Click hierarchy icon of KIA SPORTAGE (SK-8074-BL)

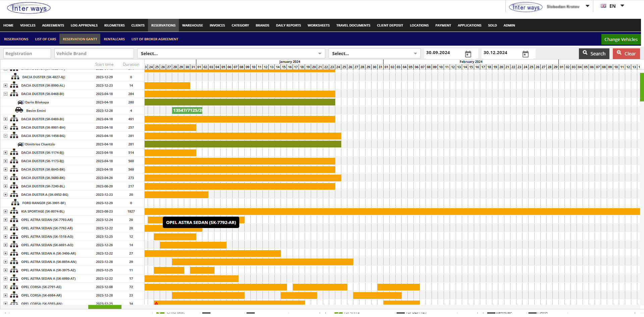(x=14, y=211)
